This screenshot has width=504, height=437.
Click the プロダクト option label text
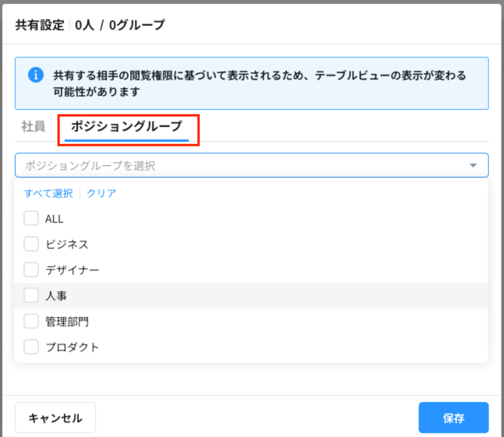tap(72, 347)
